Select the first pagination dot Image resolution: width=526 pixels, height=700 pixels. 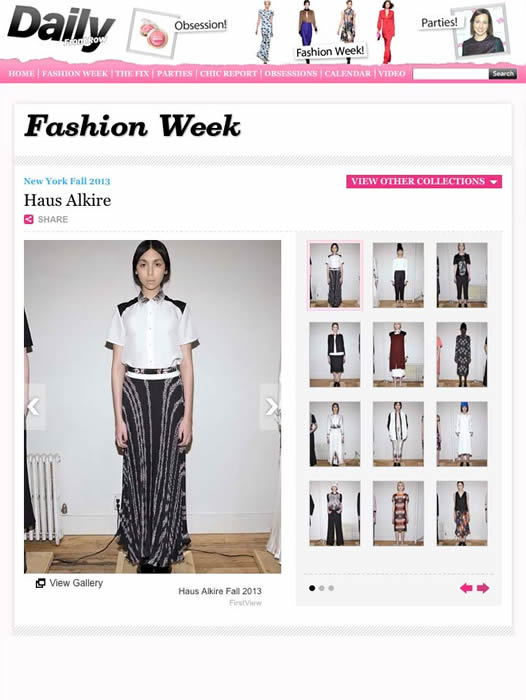[312, 588]
